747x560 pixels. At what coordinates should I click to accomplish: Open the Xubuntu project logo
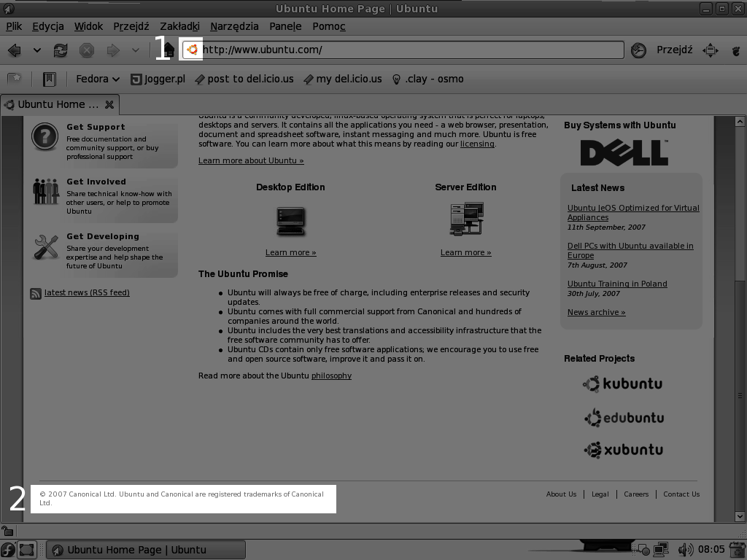(x=623, y=450)
